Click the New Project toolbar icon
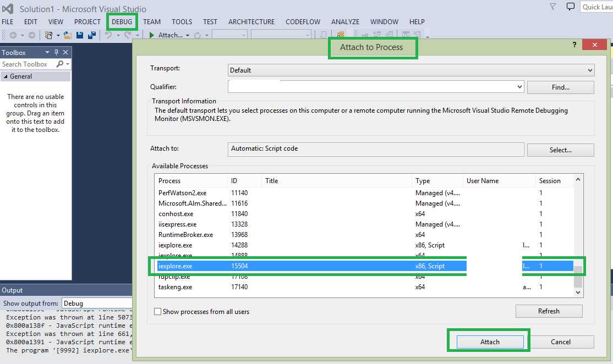The width and height of the screenshot is (613, 364). coord(48,35)
